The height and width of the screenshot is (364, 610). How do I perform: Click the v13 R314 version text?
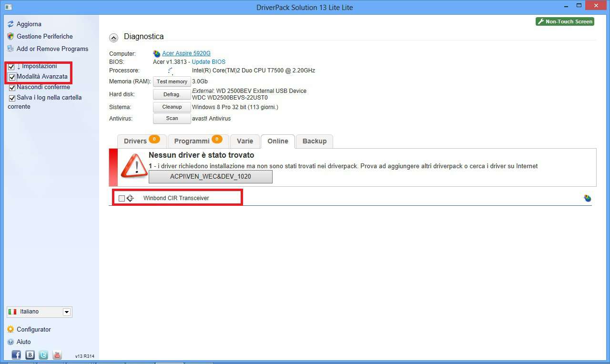click(x=85, y=356)
